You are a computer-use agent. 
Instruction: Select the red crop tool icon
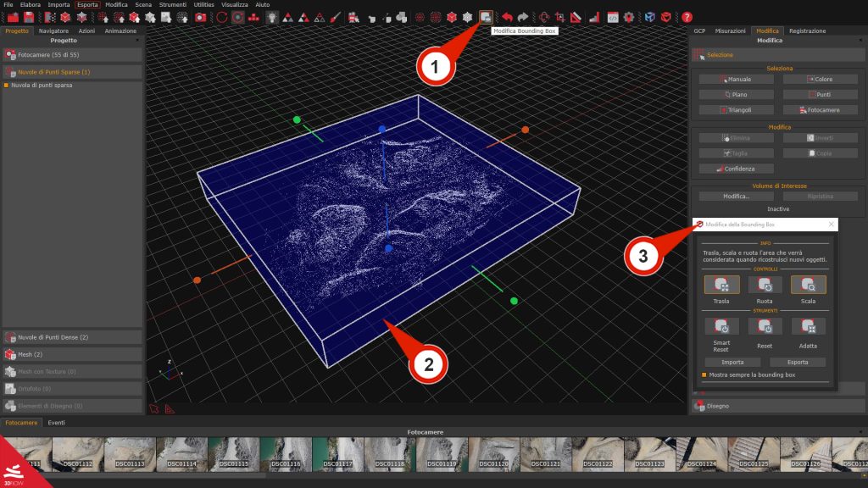[559, 18]
